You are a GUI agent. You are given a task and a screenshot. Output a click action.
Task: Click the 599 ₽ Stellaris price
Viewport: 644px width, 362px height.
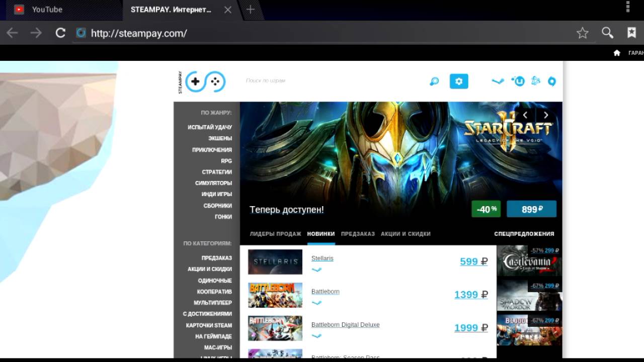474,261
